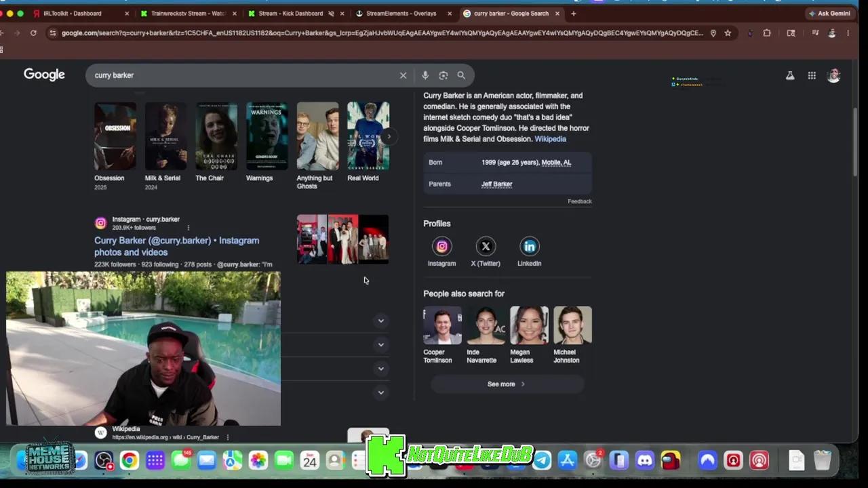Switch to the StreamElements - Overlays tab
The image size is (868, 488).
coord(403,14)
